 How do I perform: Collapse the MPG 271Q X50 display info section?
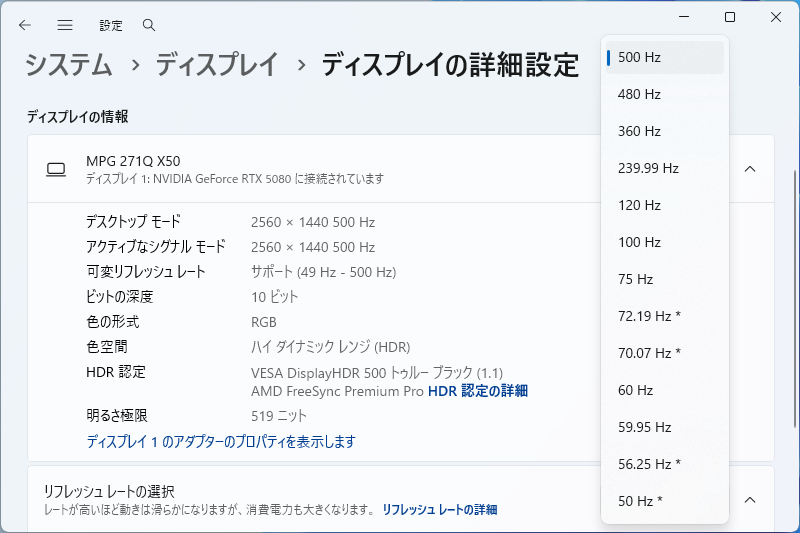pyautogui.click(x=749, y=169)
